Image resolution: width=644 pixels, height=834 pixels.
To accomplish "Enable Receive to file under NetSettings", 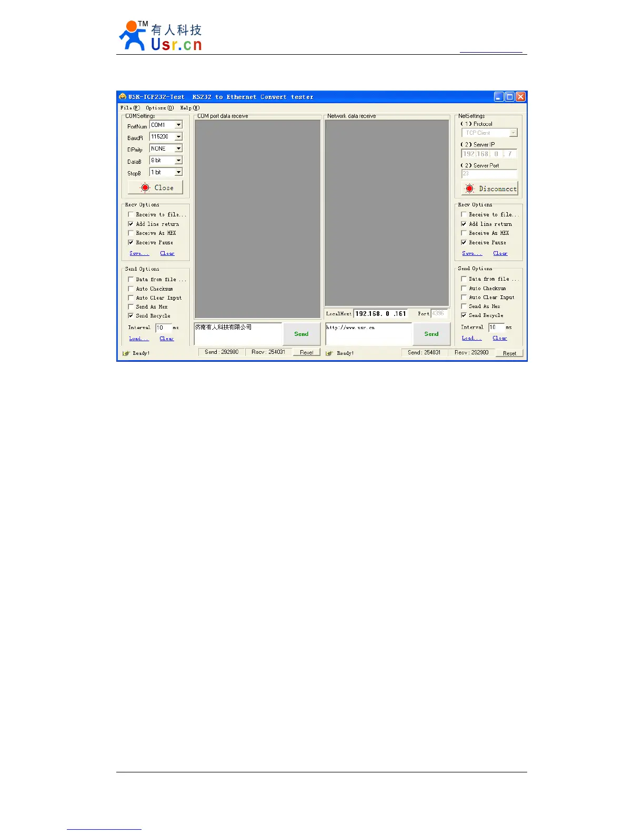I will click(x=464, y=214).
